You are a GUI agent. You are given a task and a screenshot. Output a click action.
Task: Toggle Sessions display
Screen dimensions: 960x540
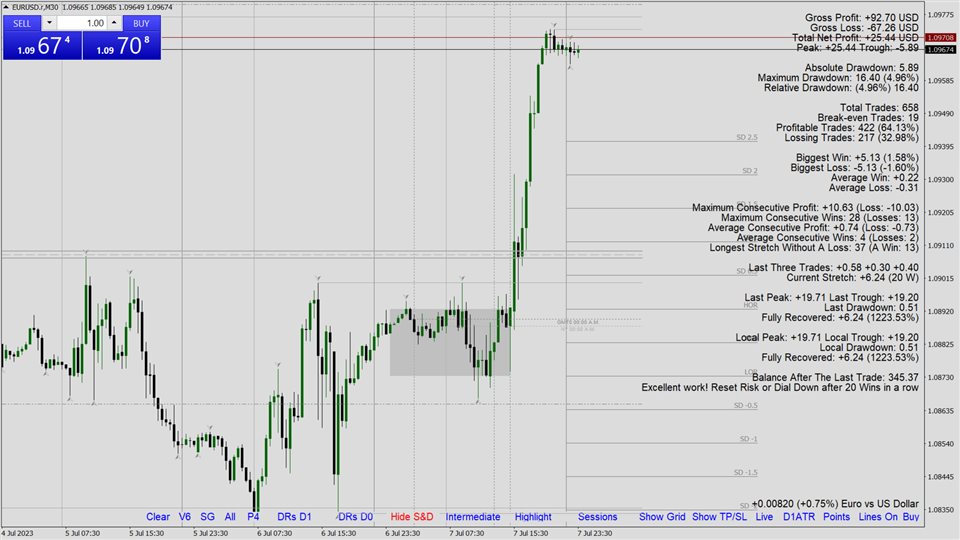click(x=598, y=517)
